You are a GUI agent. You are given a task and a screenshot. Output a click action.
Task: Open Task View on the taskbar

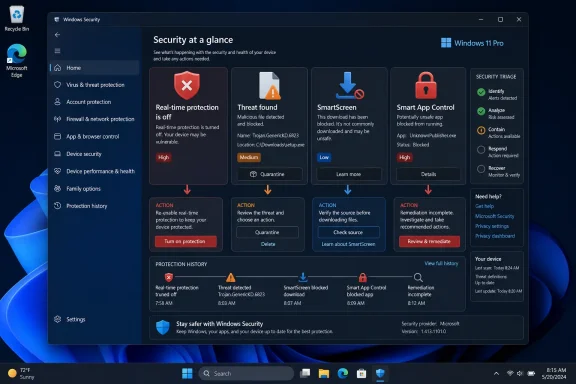tap(305, 373)
